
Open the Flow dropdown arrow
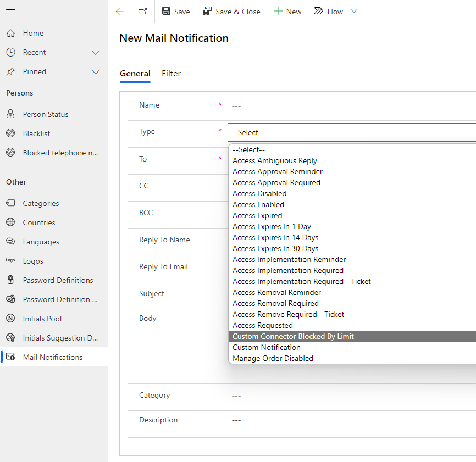tap(354, 12)
